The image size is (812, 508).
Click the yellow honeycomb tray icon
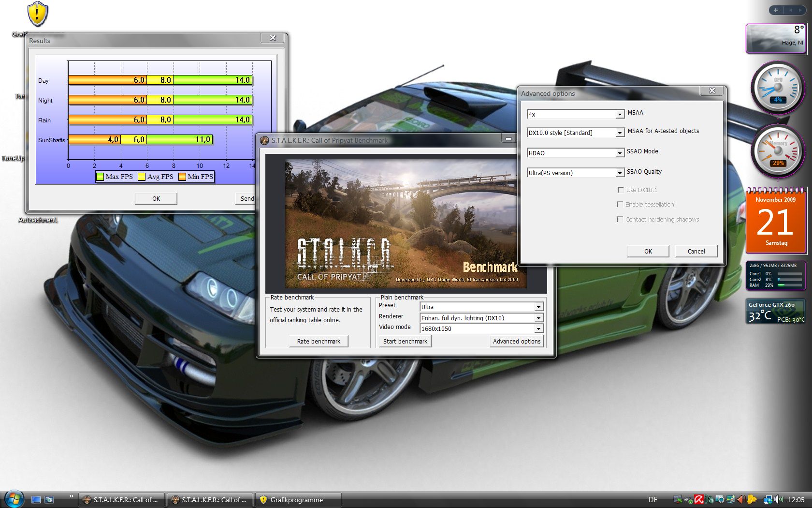pyautogui.click(x=752, y=499)
